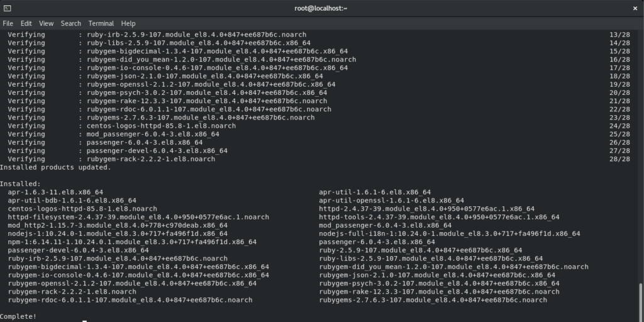Image resolution: width=644 pixels, height=322 pixels.
Task: Click passenger-devel-6.0.4-3 installed entry
Action: 78,250
